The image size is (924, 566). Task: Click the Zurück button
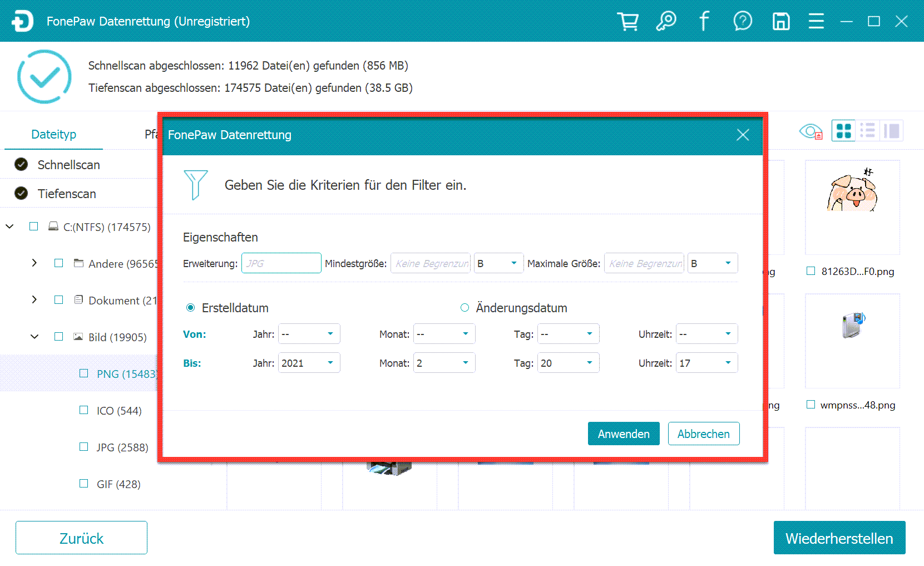[81, 538]
